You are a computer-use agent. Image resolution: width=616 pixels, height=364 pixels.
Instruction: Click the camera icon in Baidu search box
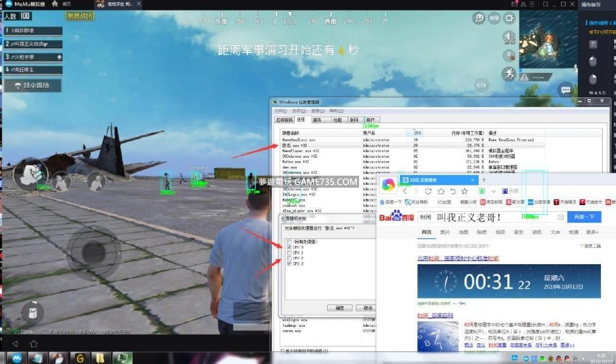pos(560,217)
